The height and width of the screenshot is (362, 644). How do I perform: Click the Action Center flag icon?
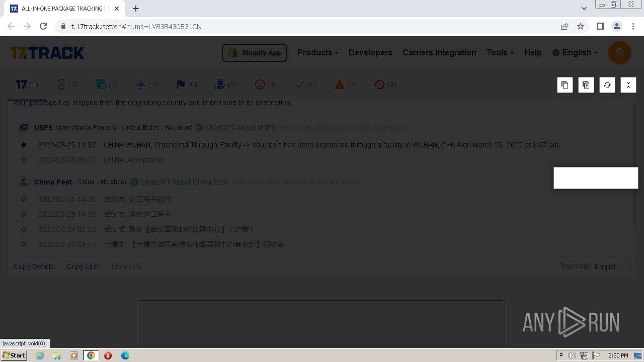596,355
